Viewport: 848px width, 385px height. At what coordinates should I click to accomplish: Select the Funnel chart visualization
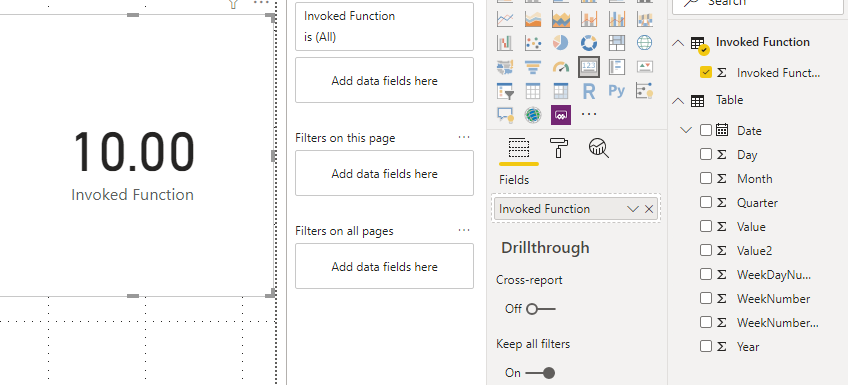[x=533, y=67]
